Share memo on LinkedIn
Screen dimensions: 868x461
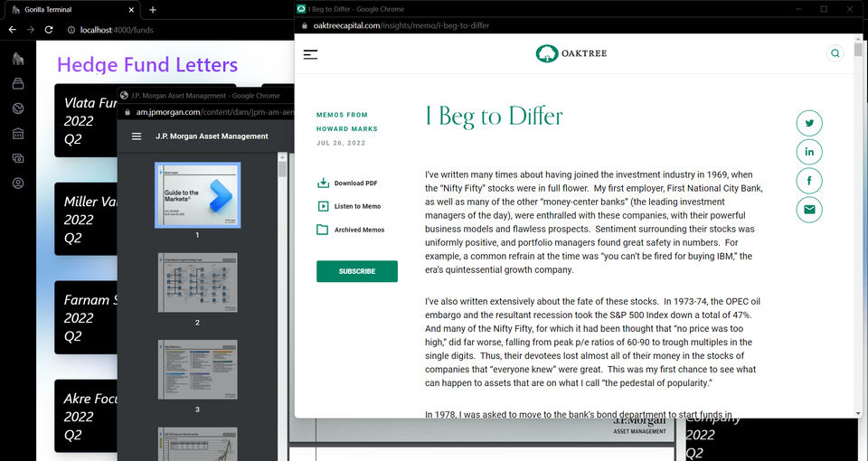tap(809, 152)
